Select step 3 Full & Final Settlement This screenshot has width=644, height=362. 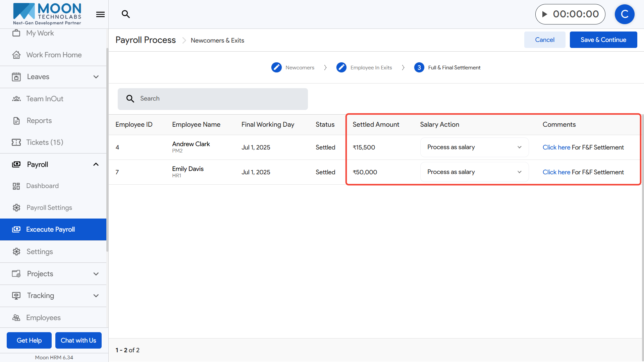click(419, 67)
